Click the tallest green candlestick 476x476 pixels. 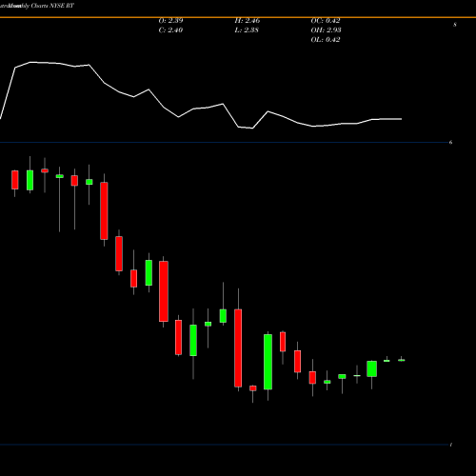268,362
